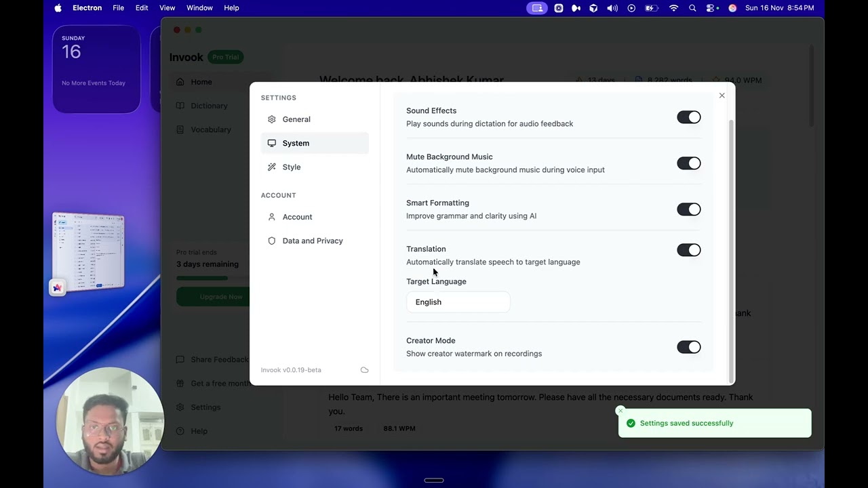Image resolution: width=868 pixels, height=488 pixels.
Task: Click the Upgrade Now button
Action: 214,297
